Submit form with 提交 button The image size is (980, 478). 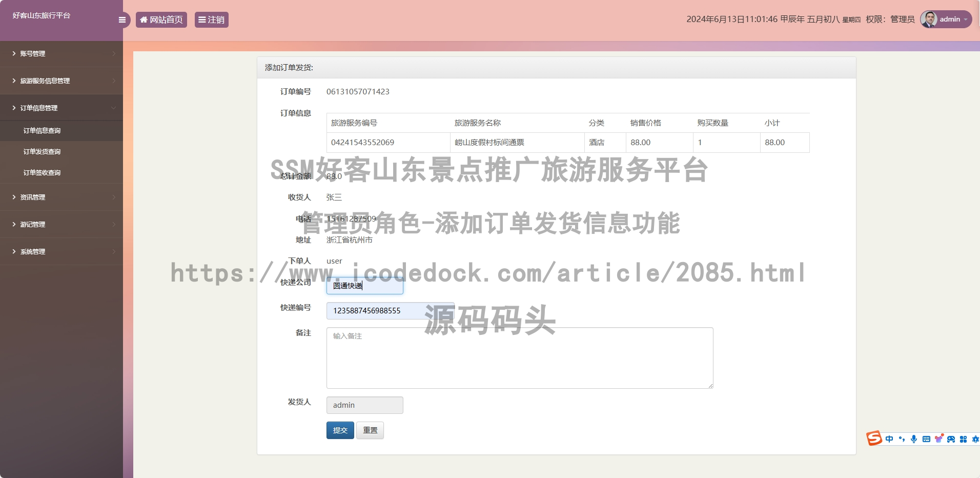340,430
